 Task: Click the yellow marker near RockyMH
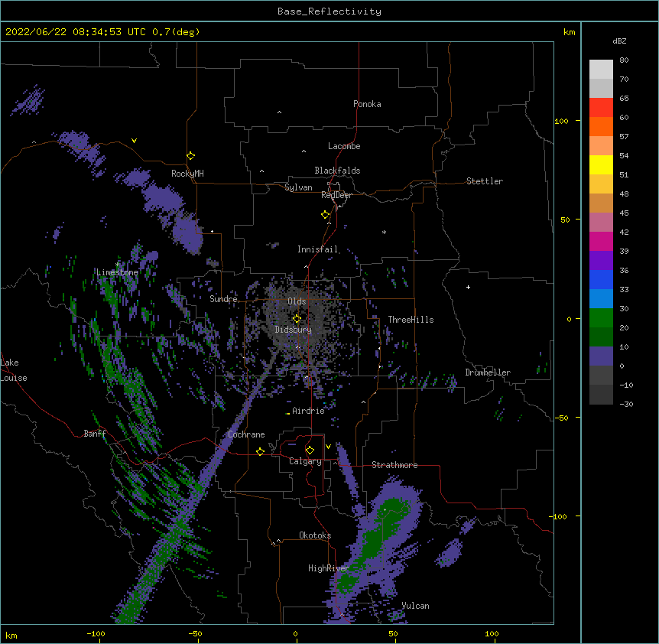[x=191, y=156]
